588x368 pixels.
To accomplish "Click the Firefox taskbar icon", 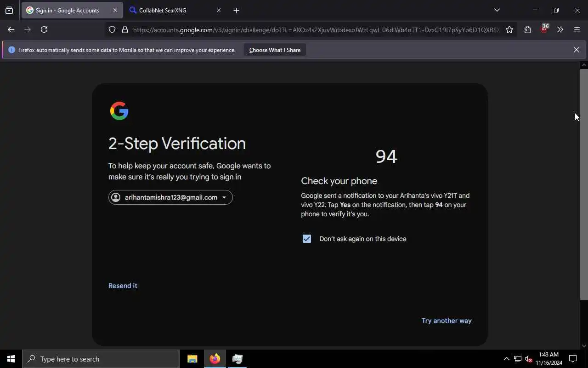I will pyautogui.click(x=215, y=359).
